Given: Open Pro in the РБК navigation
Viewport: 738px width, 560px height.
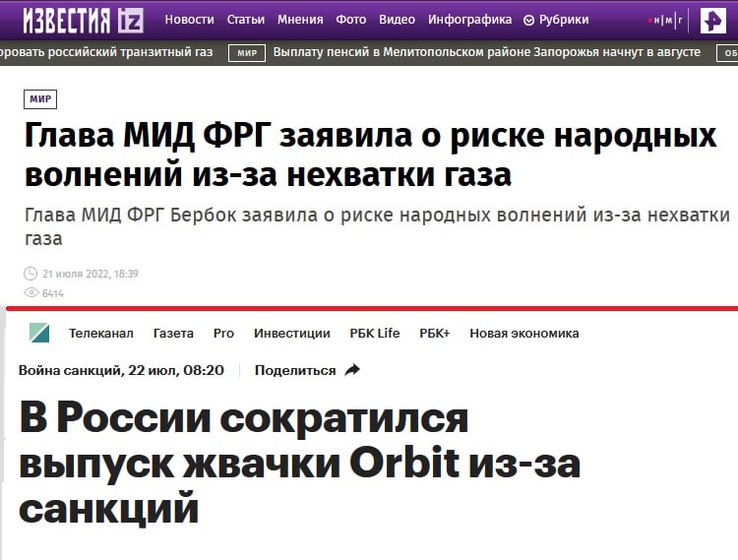Looking at the screenshot, I should [x=223, y=334].
